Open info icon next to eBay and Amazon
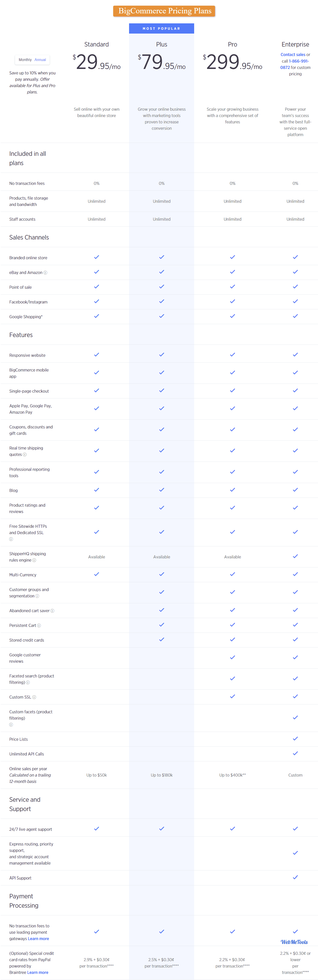The height and width of the screenshot is (980, 318). [x=45, y=272]
